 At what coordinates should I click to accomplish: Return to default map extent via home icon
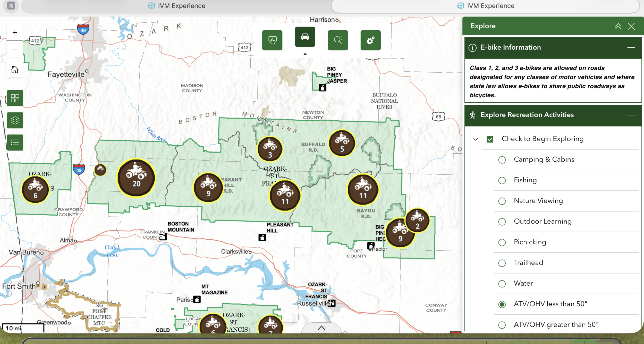pyautogui.click(x=15, y=69)
